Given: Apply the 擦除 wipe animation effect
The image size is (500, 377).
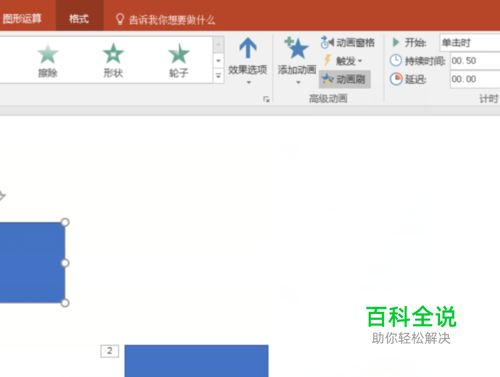Looking at the screenshot, I should point(48,61).
